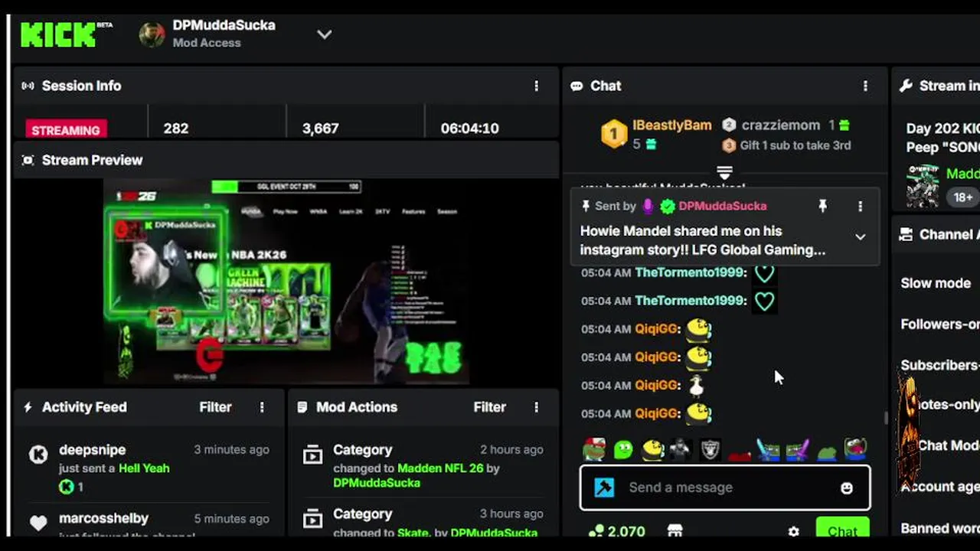The image size is (980, 551).
Task: Open the channel points shop icon
Action: coord(675,531)
